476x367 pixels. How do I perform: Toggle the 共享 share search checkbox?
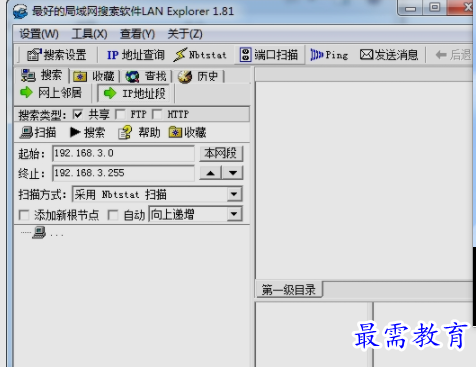pyautogui.click(x=78, y=114)
